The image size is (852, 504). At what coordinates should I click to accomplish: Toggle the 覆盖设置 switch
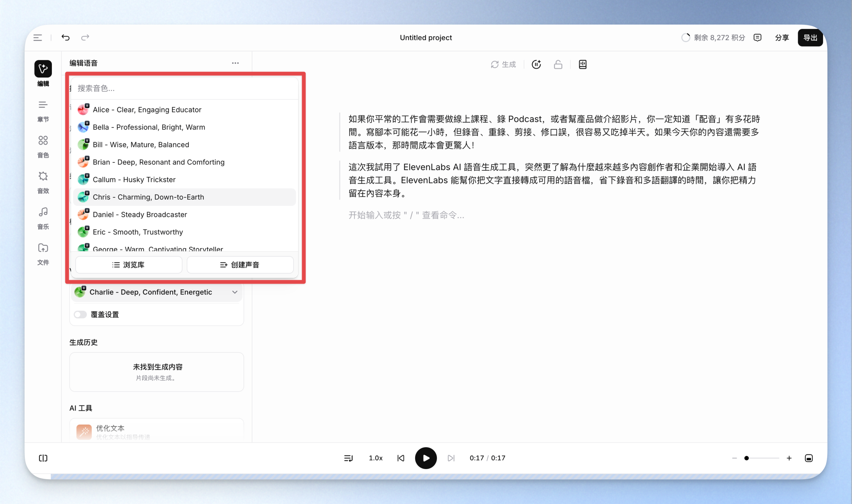(x=80, y=314)
